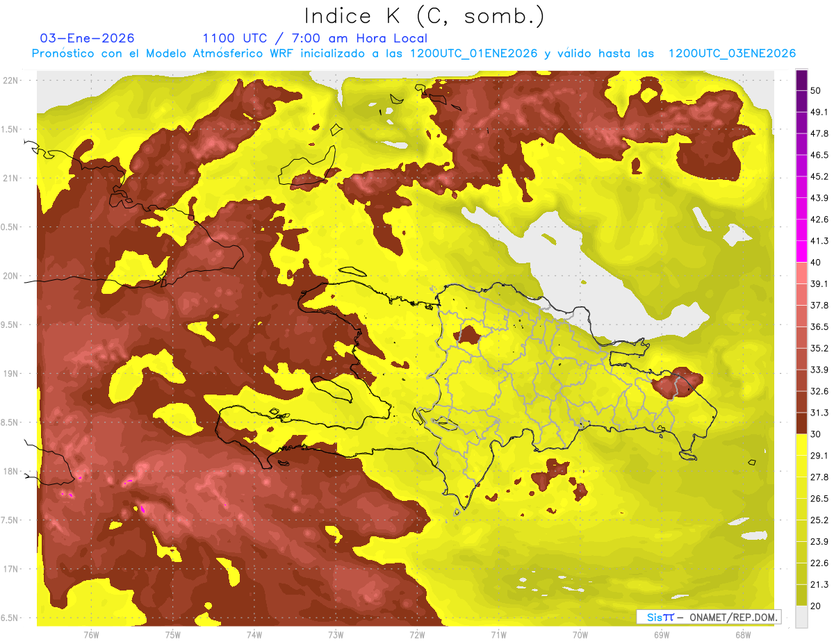
Task: Click the longitude label '70W'
Action: [x=580, y=635]
